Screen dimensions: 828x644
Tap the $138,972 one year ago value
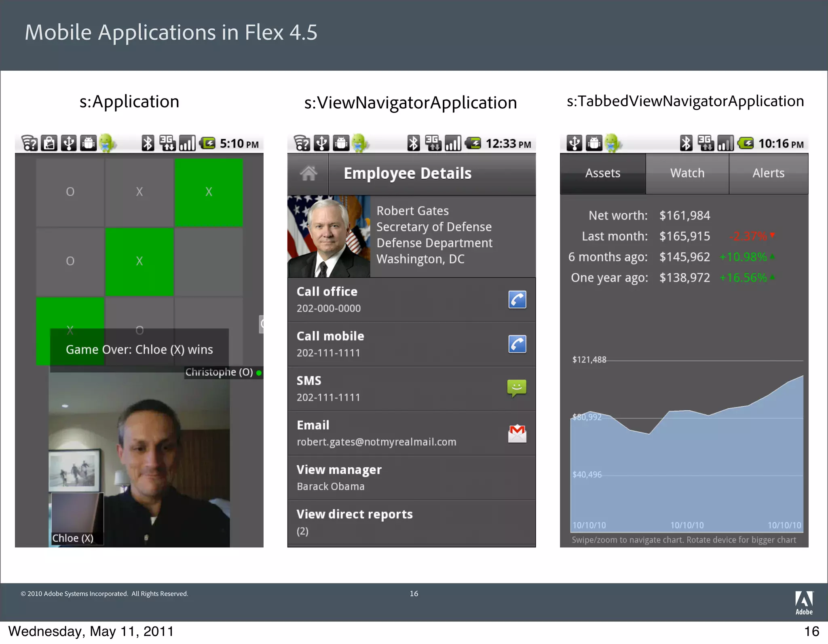click(684, 278)
